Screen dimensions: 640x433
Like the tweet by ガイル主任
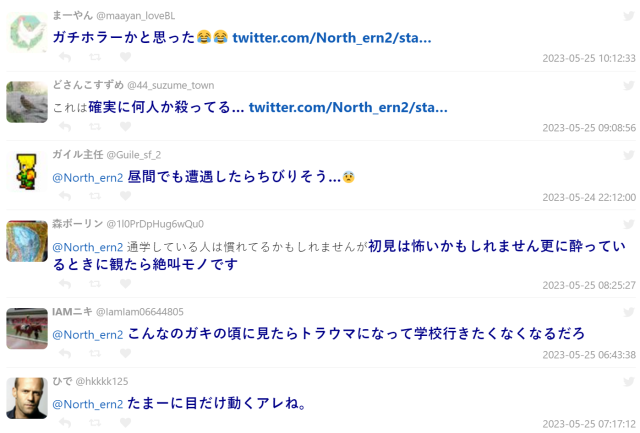pos(125,196)
